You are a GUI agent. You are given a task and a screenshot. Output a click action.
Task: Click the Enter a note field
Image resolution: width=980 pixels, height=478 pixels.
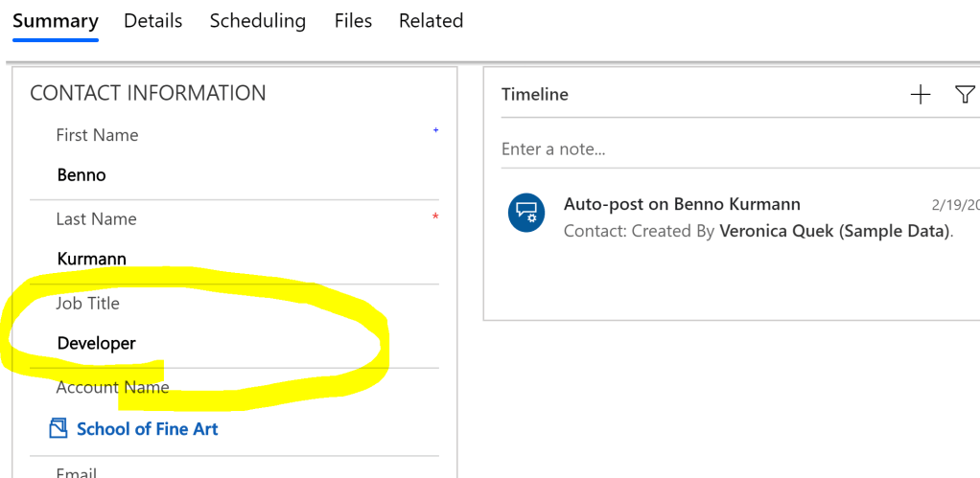729,149
